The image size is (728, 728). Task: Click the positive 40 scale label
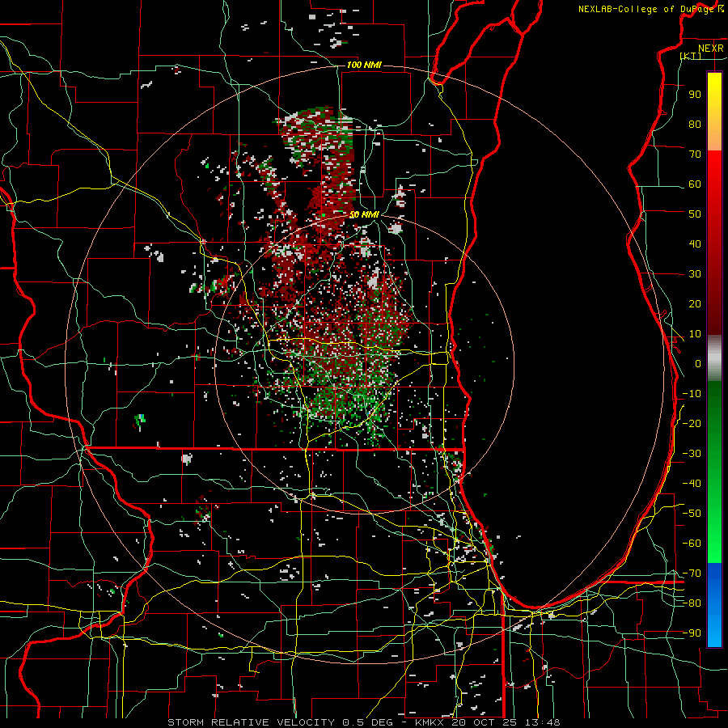[695, 243]
